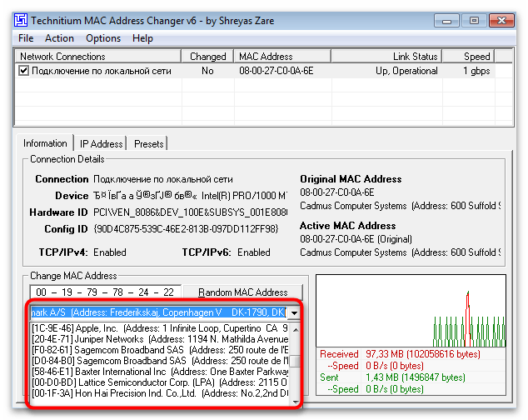Open the Options menu
528x420 pixels.
[x=103, y=38]
